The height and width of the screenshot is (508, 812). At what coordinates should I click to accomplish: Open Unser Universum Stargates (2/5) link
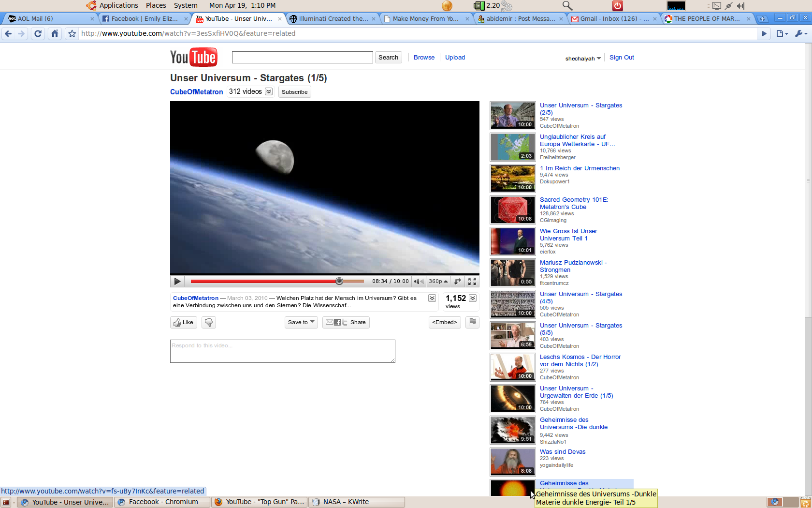click(x=581, y=109)
